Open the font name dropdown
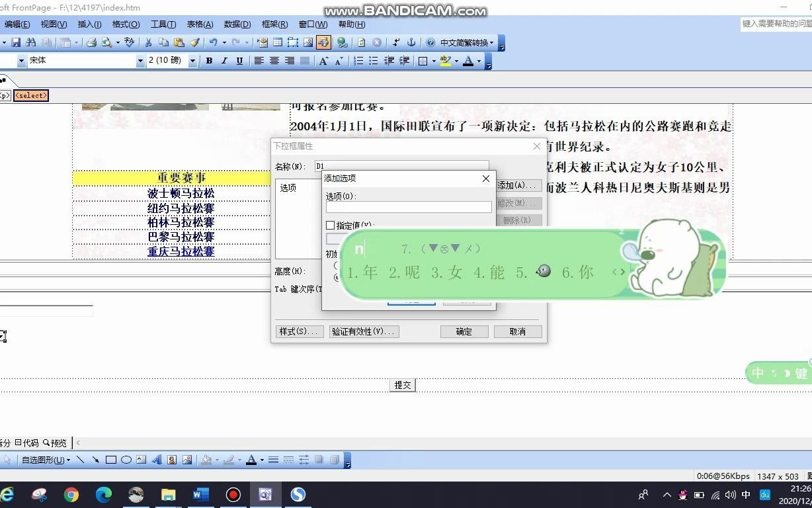812x508 pixels. click(x=140, y=60)
